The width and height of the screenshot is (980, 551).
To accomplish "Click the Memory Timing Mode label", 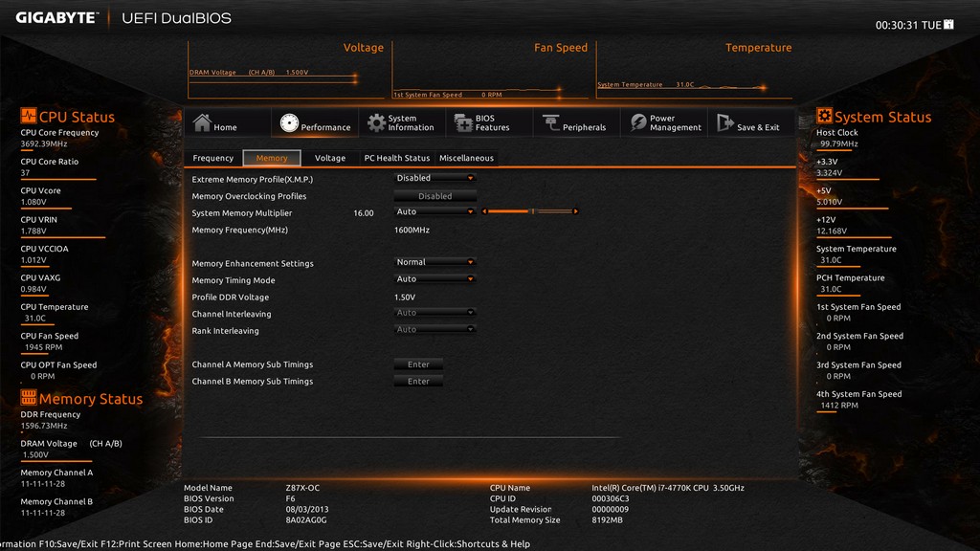I will 234,280.
